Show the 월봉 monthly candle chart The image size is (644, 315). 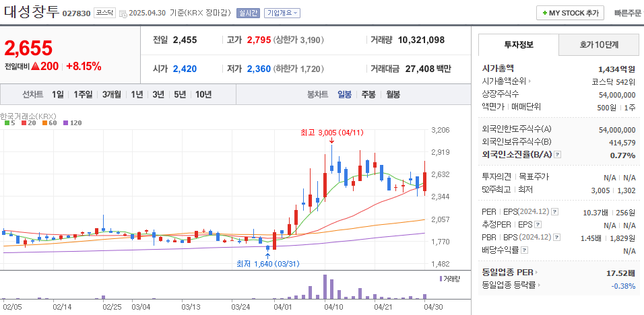[x=393, y=94]
